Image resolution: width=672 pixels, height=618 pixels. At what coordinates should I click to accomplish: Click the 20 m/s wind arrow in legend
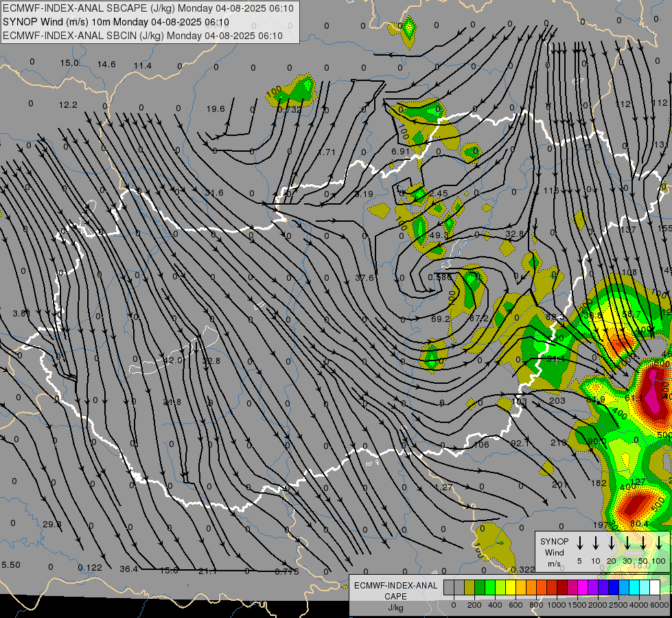pos(611,542)
